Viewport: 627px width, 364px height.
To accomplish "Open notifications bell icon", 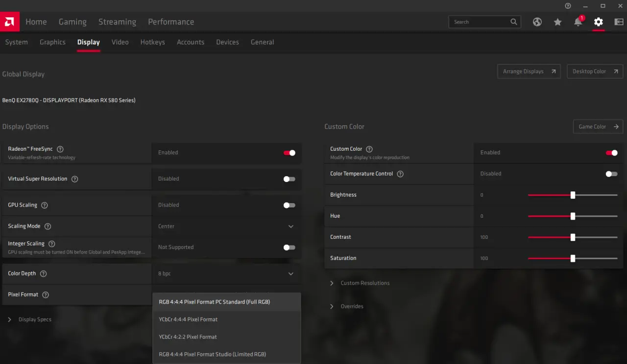I will 578,22.
